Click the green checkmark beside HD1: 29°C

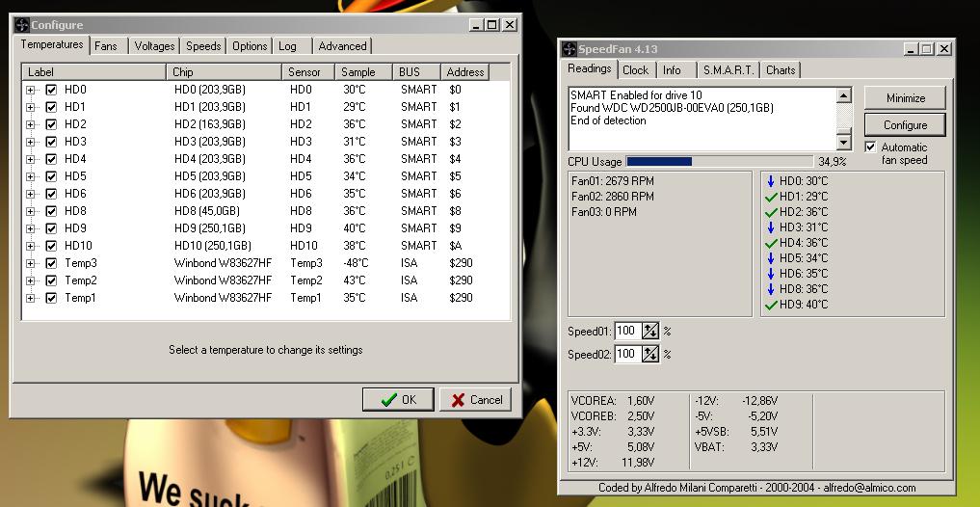tap(771, 197)
